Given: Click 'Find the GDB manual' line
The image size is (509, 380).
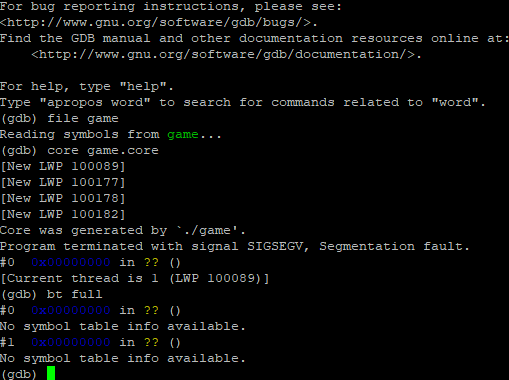Looking at the screenshot, I should coord(254,39).
